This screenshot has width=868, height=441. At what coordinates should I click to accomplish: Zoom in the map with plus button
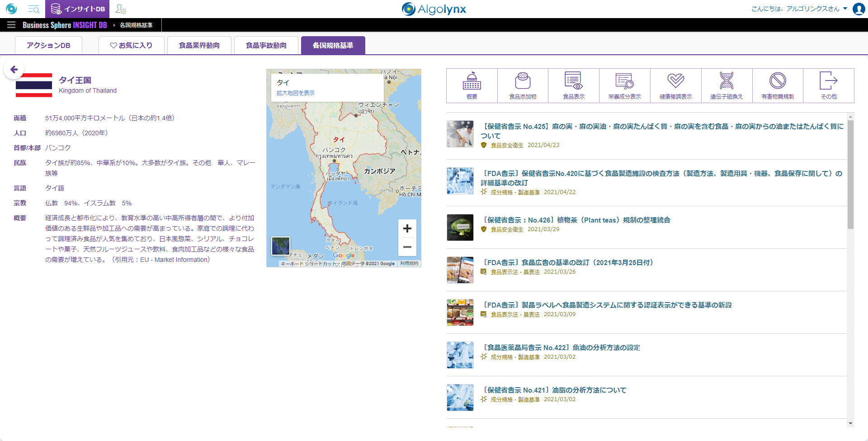click(407, 228)
